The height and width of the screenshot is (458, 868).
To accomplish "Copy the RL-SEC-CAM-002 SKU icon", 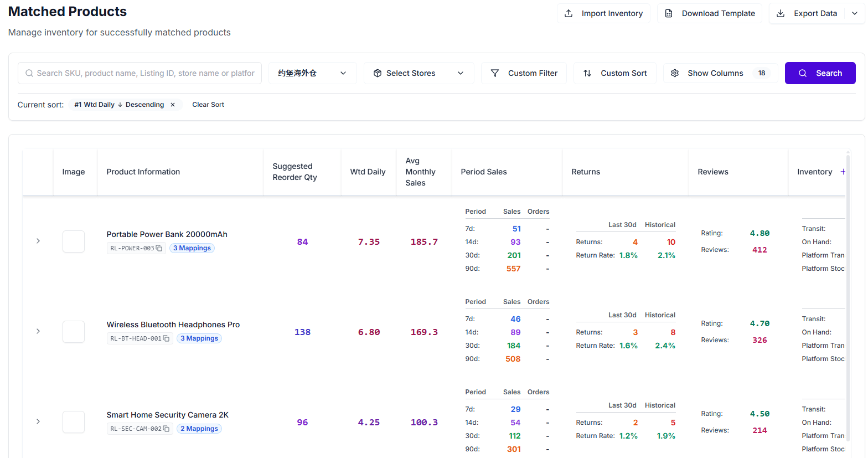I will click(166, 429).
